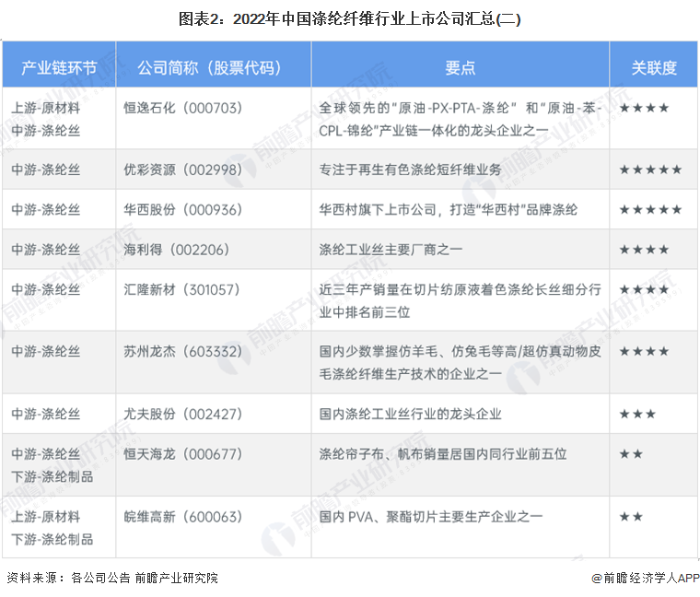Click the chart title 图表2：2022年中国涤纶纤维行业上市公司汇总(二)

point(350,19)
